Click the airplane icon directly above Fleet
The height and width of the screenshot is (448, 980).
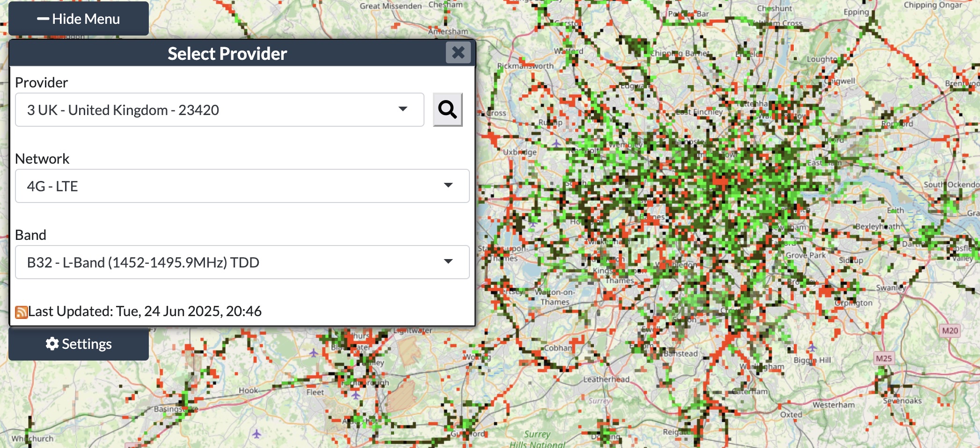click(314, 352)
